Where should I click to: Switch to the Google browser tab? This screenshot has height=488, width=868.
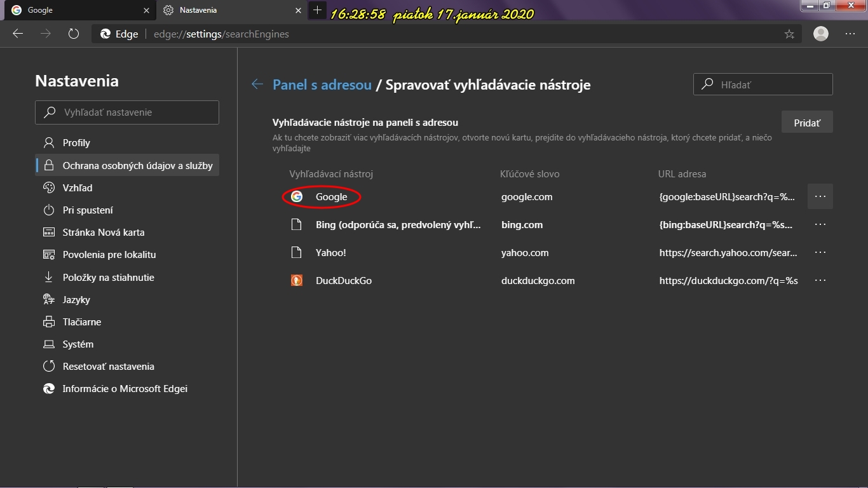76,10
